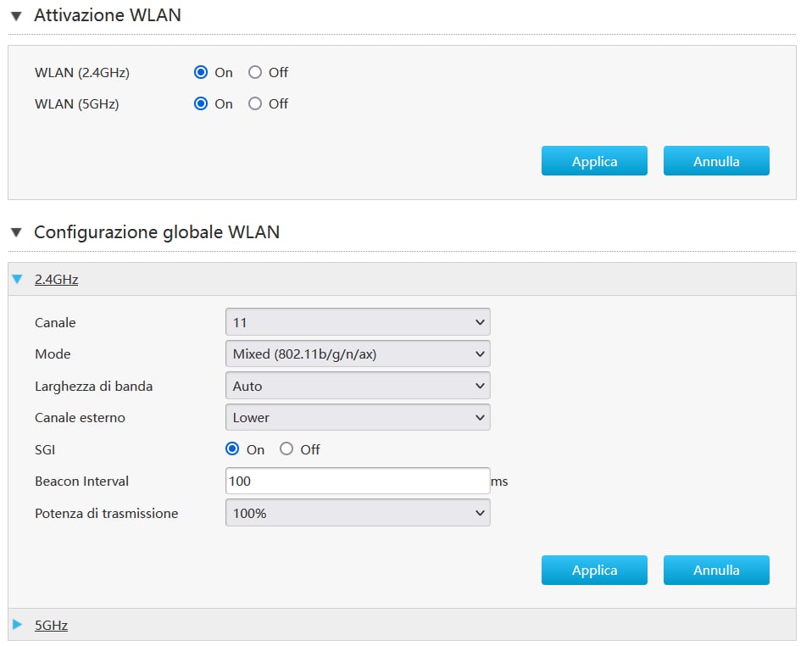The image size is (812, 646).
Task: Open the Canale dropdown
Action: click(357, 322)
